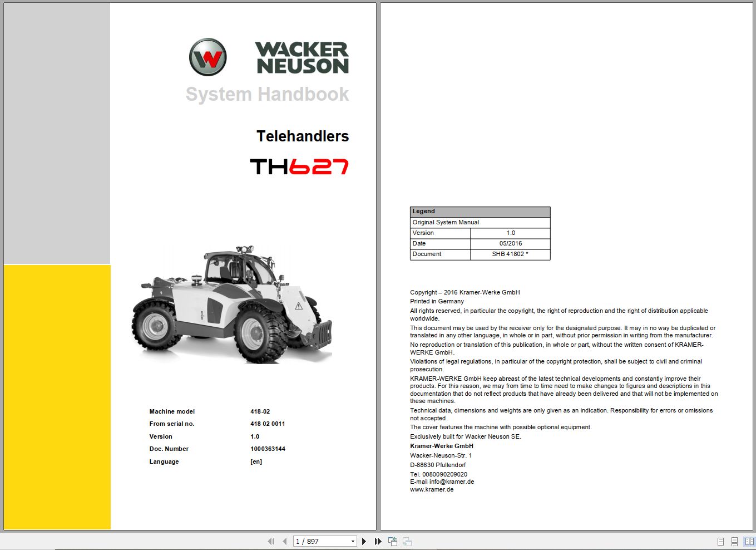Image resolution: width=756 pixels, height=550 pixels.
Task: Enable continuous scrolling page view
Action: pyautogui.click(x=734, y=541)
